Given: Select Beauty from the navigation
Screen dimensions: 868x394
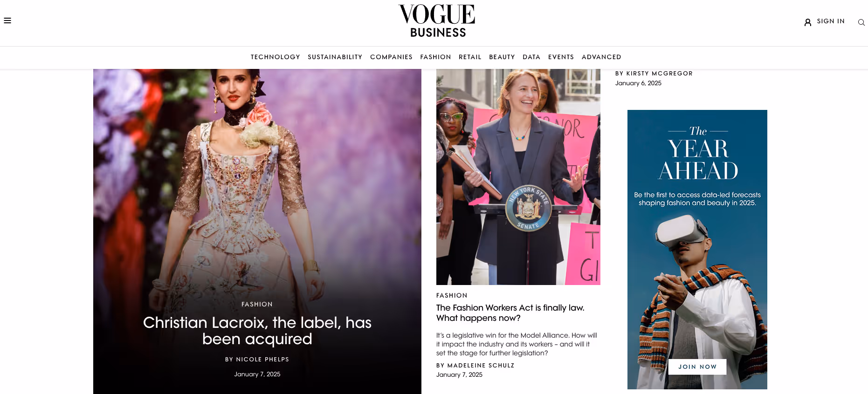Looking at the screenshot, I should tap(502, 57).
